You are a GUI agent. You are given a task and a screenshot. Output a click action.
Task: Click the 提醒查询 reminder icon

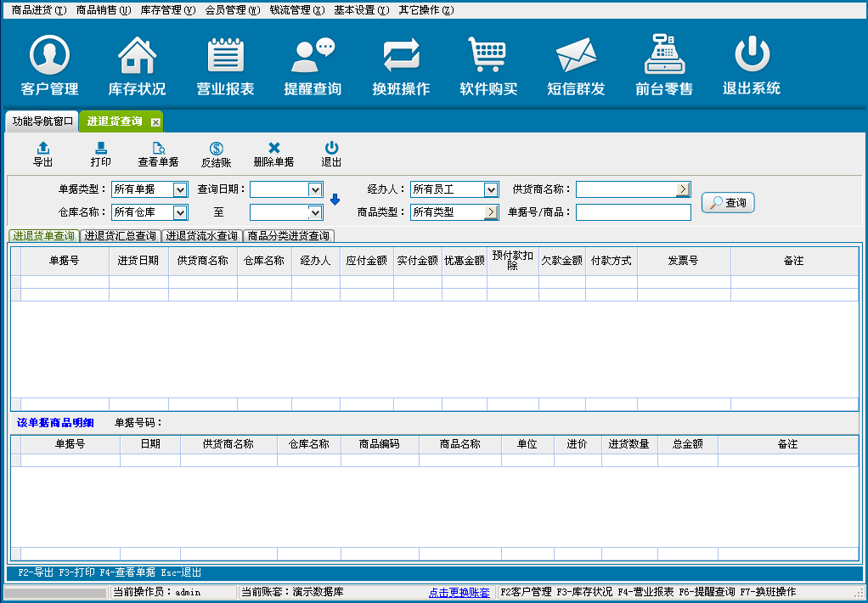[x=313, y=57]
